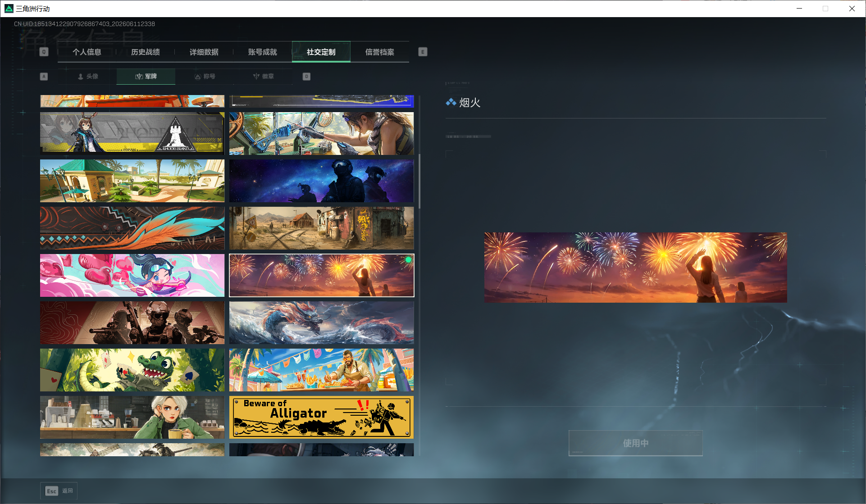The height and width of the screenshot is (504, 866).
Task: Click the 使用中 button
Action: (635, 443)
